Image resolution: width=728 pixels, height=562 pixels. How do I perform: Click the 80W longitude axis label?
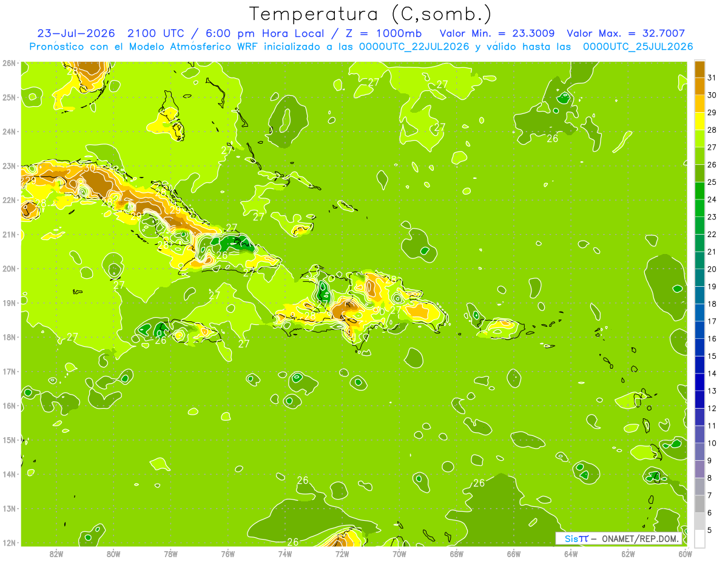(113, 554)
